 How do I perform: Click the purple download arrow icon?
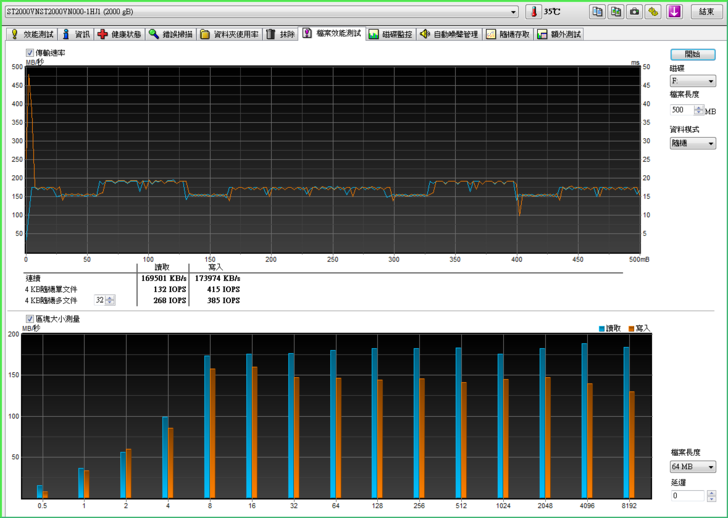click(675, 11)
